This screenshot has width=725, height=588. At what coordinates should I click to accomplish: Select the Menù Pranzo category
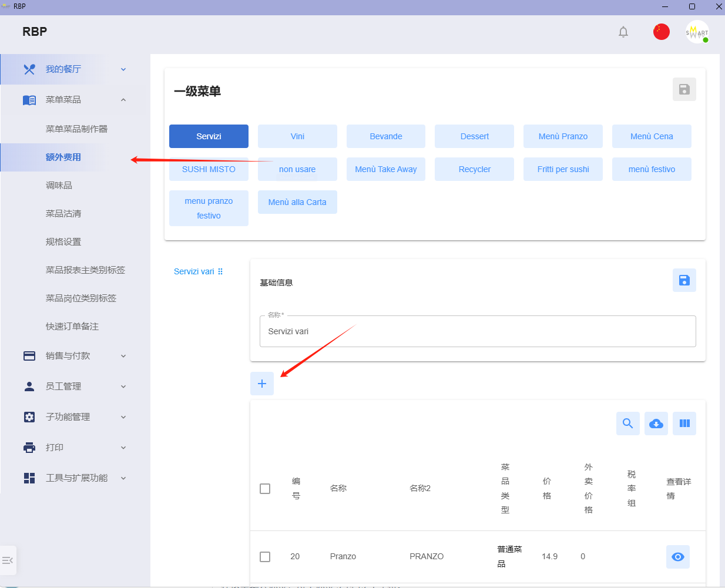coord(563,136)
